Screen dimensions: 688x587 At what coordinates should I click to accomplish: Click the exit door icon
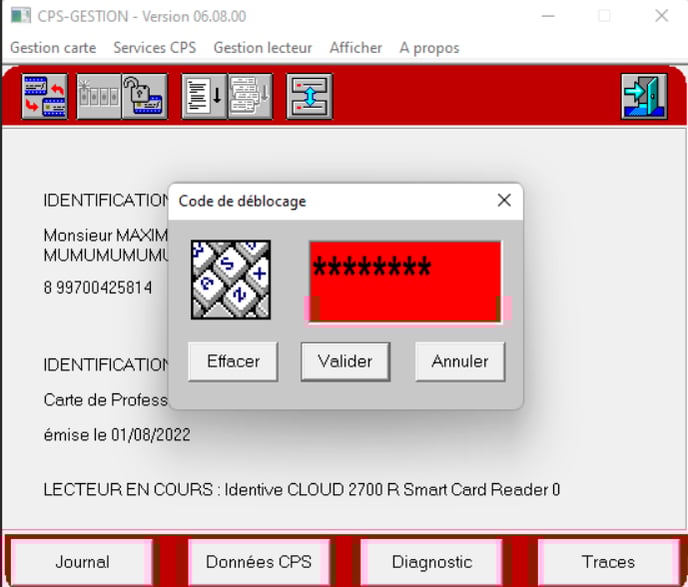point(644,96)
